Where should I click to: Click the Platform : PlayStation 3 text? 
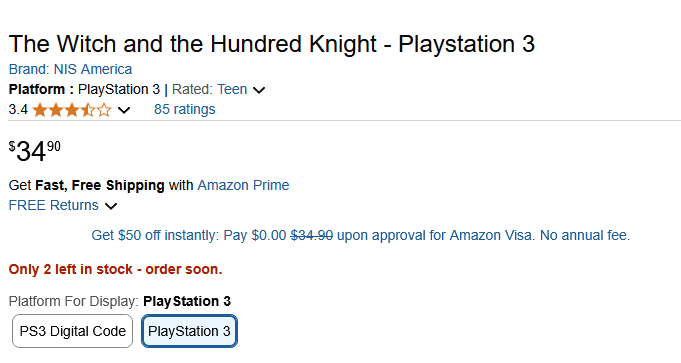click(84, 89)
